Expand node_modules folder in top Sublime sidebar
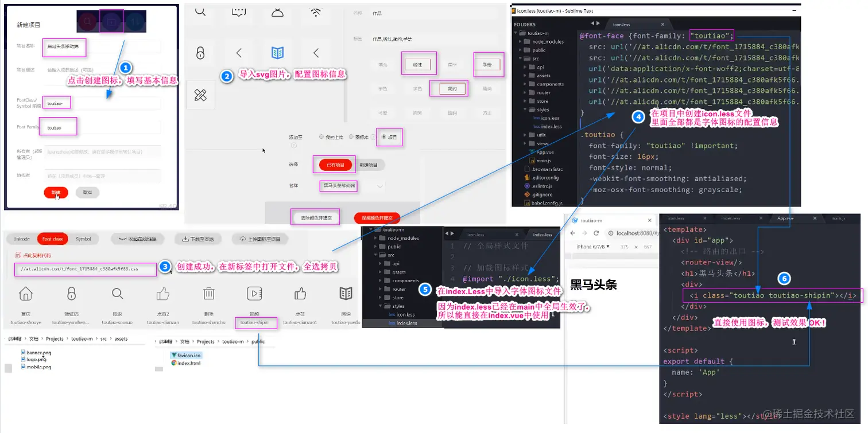Screen dimensions: 868x433 pos(521,42)
